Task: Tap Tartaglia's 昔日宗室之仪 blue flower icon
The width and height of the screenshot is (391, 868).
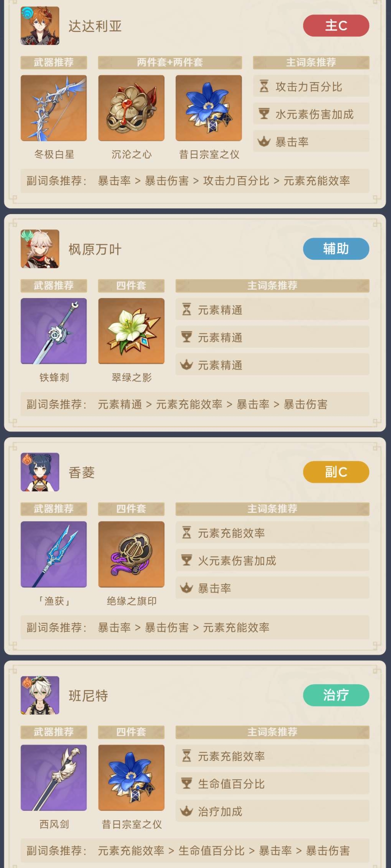Action: click(209, 108)
